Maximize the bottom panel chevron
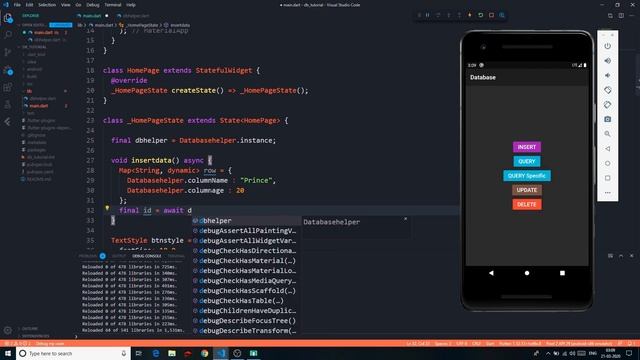This screenshot has height=360, width=640. (621, 256)
